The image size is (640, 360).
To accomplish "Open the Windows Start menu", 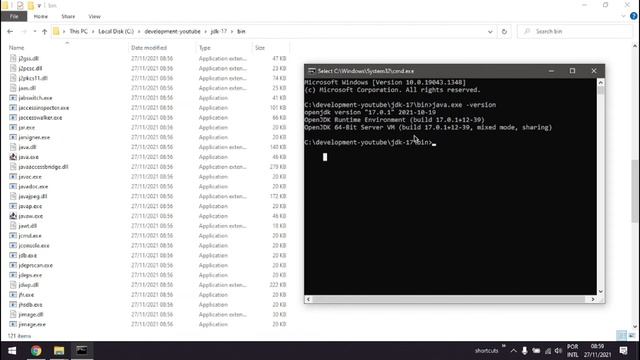I will pos(12,351).
